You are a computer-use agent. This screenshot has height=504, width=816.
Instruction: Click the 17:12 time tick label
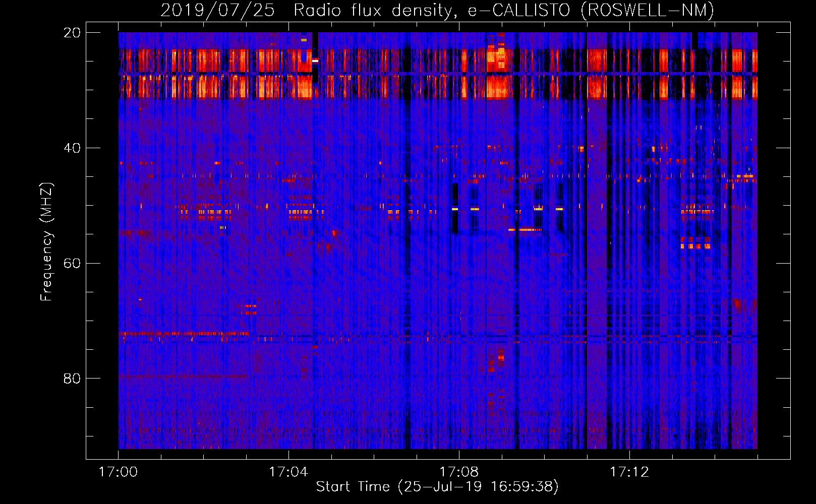(x=629, y=472)
